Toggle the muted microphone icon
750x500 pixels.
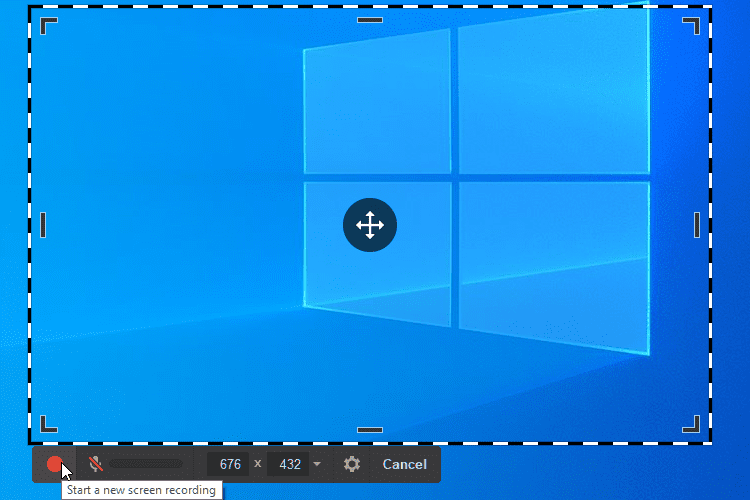(96, 464)
